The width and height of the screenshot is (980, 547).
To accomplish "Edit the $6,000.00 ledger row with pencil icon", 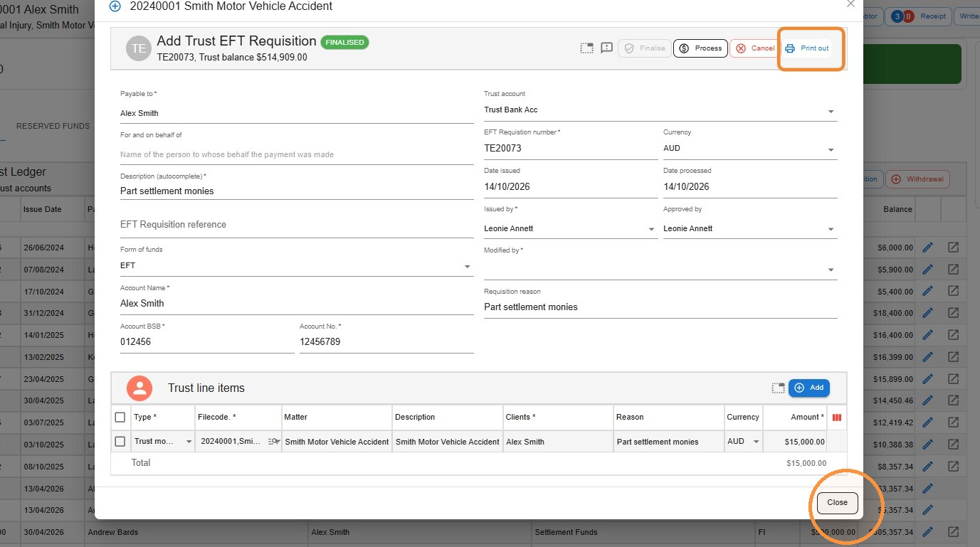I will pyautogui.click(x=927, y=248).
